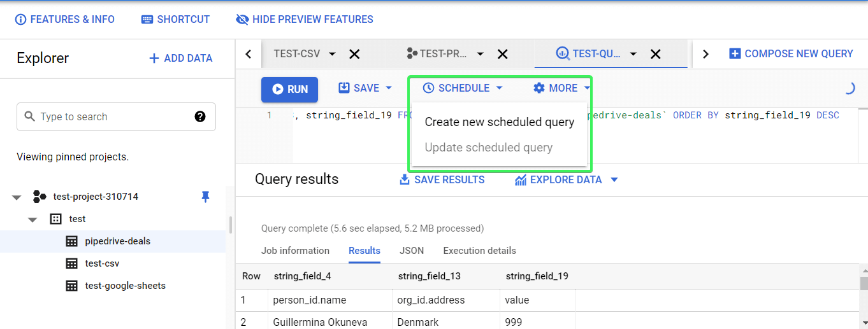Open Features & Info
This screenshot has height=329, width=868.
tap(64, 19)
